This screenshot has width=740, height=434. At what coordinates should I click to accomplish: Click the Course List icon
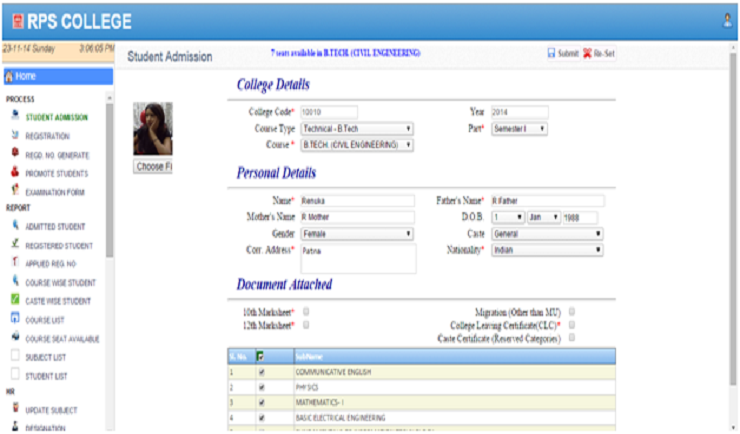(x=14, y=318)
